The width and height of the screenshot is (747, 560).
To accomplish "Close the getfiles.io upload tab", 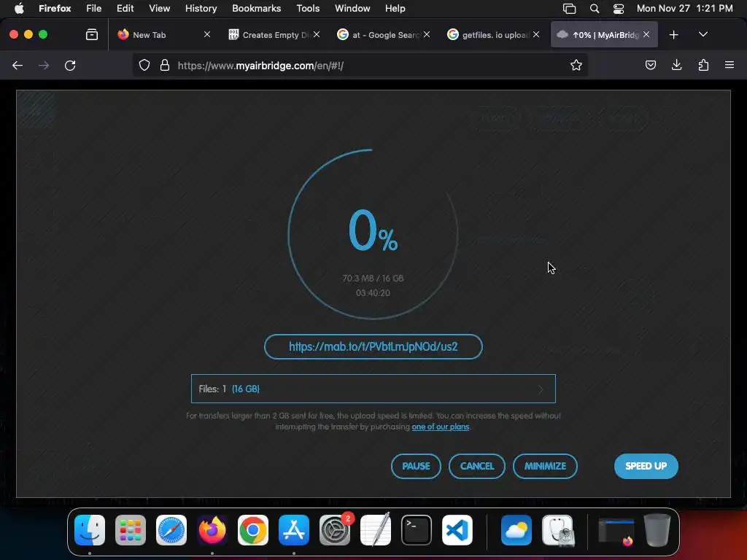I will 536,35.
